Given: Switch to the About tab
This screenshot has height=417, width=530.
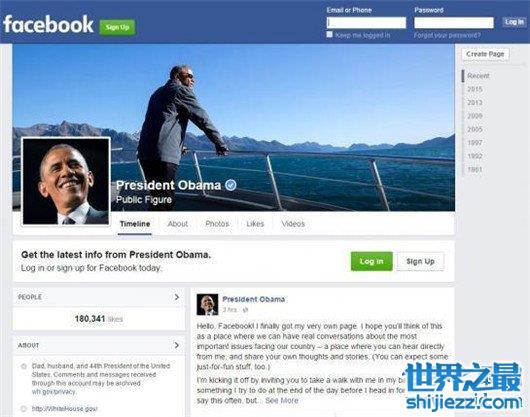Looking at the screenshot, I should click(x=178, y=224).
